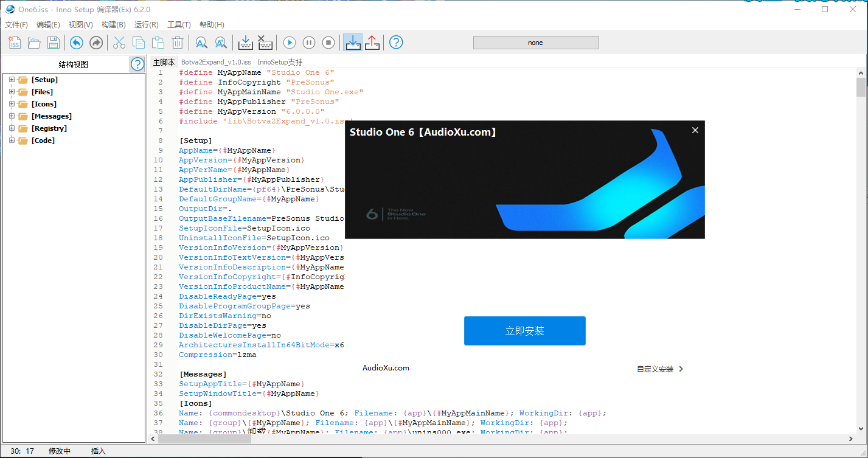Click the 'none' progress bar
The height and width of the screenshot is (458, 868).
[x=536, y=43]
